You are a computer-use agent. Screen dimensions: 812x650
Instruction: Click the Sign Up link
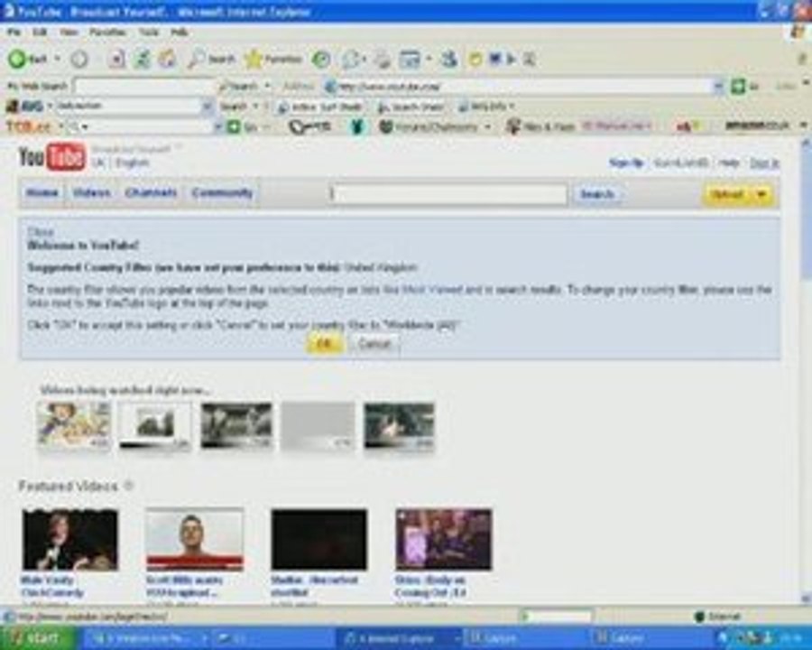[x=625, y=162]
